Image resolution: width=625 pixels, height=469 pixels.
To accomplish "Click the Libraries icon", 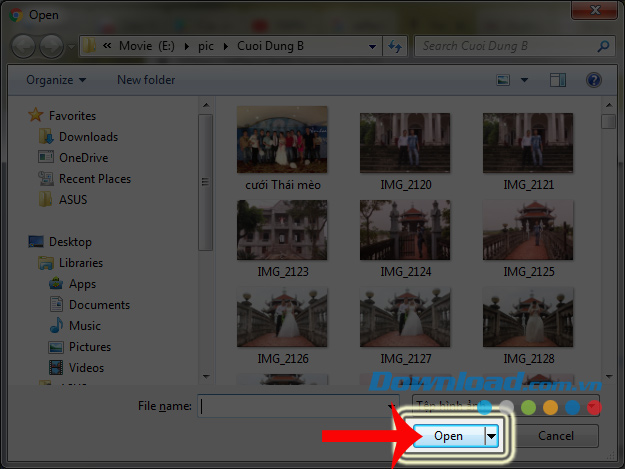I will (x=46, y=263).
